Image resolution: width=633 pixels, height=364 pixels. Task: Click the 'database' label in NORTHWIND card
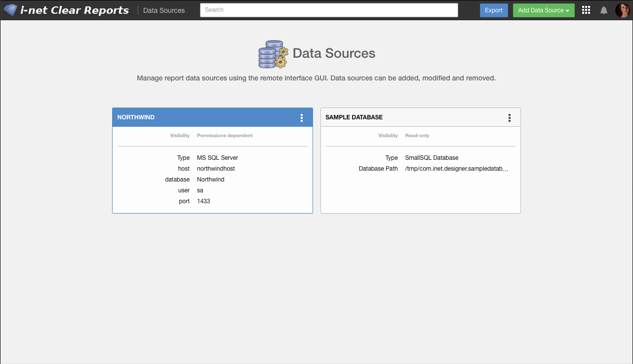click(177, 180)
